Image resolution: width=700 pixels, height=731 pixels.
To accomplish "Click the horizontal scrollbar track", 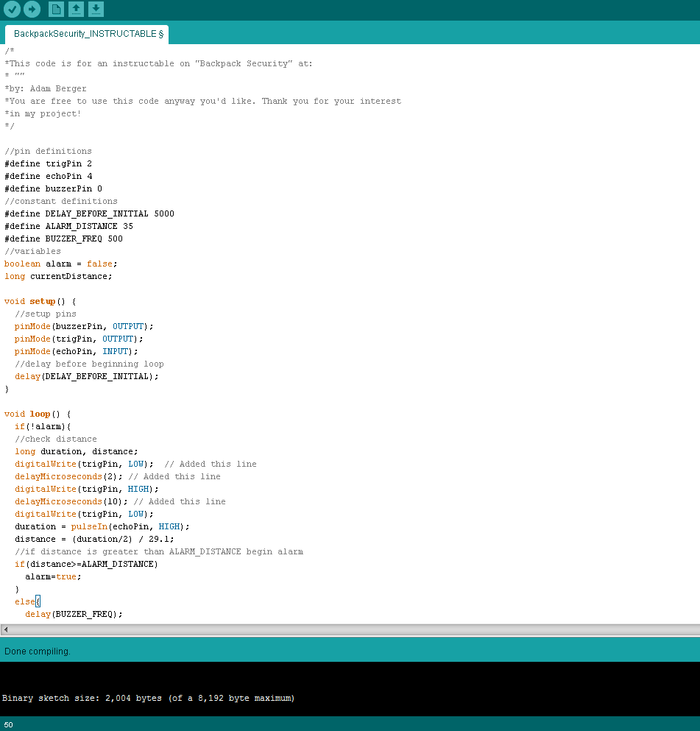I will click(350, 629).
